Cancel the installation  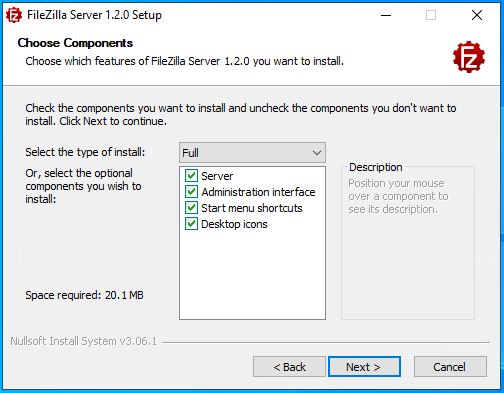pyautogui.click(x=450, y=367)
